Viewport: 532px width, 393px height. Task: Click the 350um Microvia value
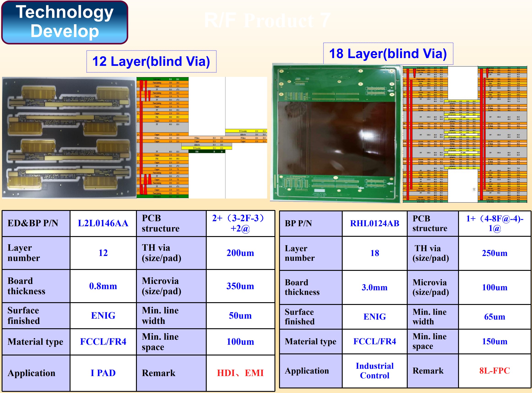[240, 286]
